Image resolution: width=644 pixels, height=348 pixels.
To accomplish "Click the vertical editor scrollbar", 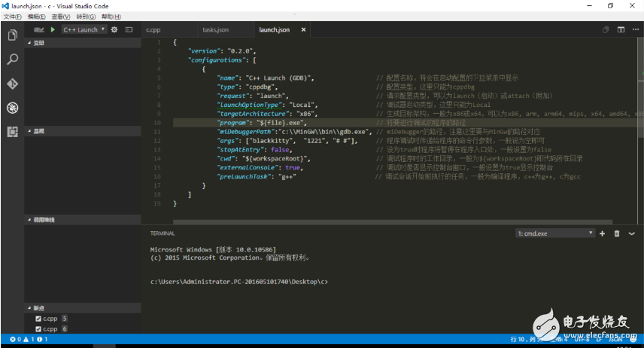I will (640, 87).
